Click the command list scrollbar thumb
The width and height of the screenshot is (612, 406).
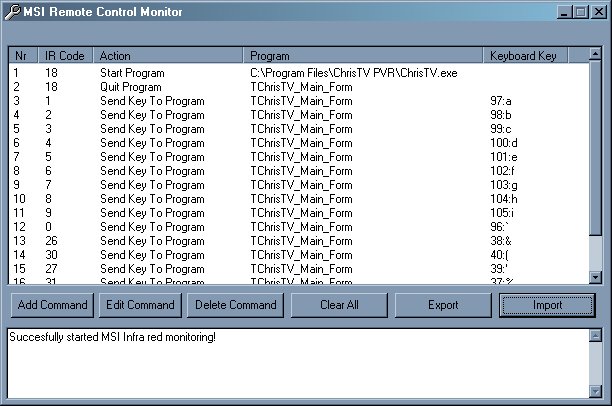(x=595, y=148)
